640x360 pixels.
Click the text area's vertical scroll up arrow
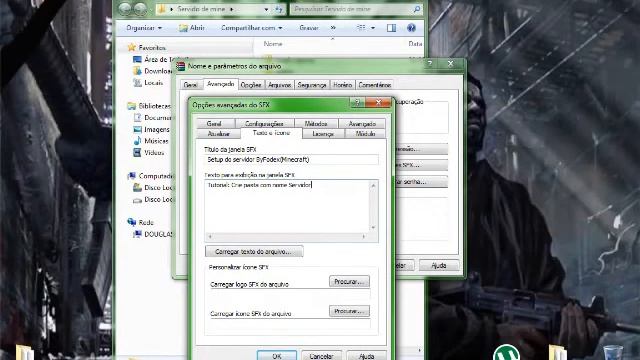[373, 186]
